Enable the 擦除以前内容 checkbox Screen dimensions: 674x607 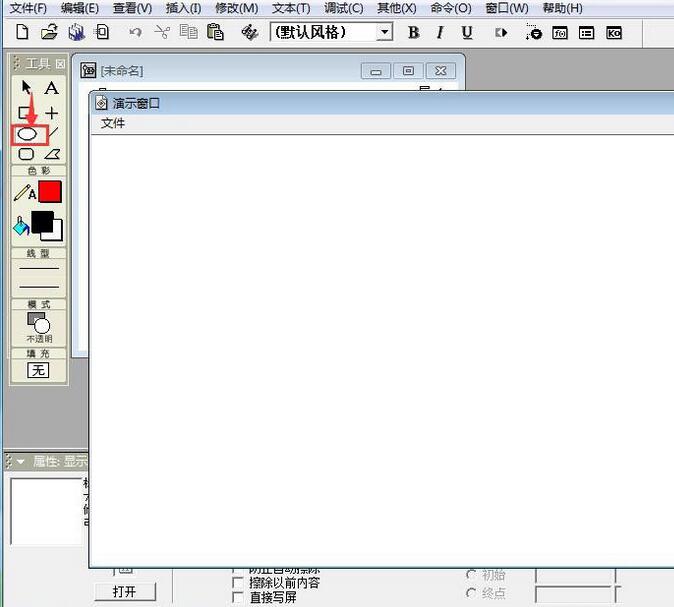237,582
